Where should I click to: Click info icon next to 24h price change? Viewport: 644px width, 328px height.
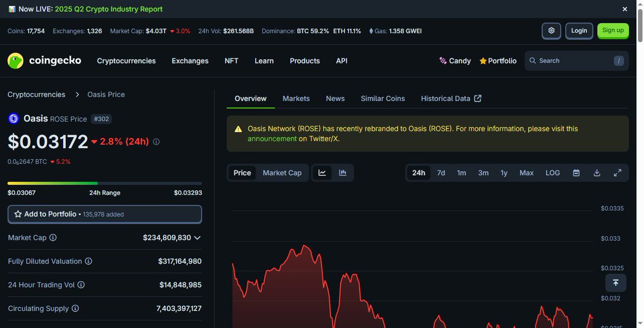pos(156,142)
